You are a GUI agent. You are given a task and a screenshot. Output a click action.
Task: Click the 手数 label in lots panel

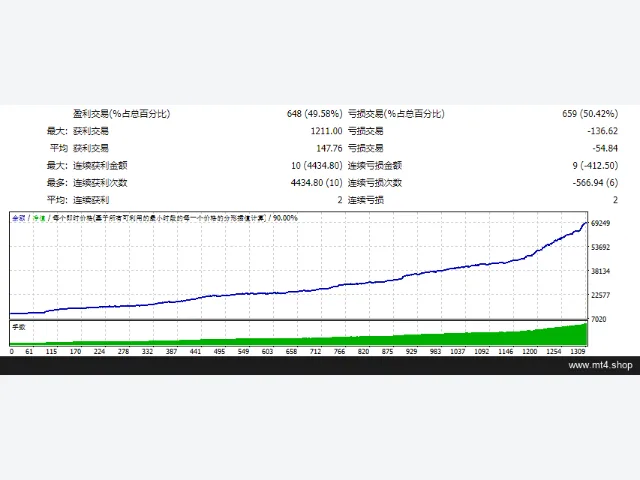click(x=19, y=327)
